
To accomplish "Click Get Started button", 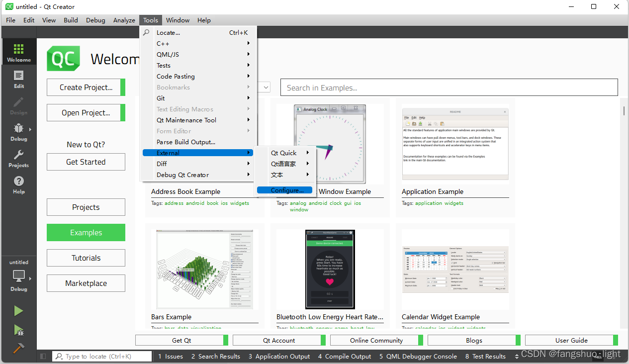I will pyautogui.click(x=86, y=162).
